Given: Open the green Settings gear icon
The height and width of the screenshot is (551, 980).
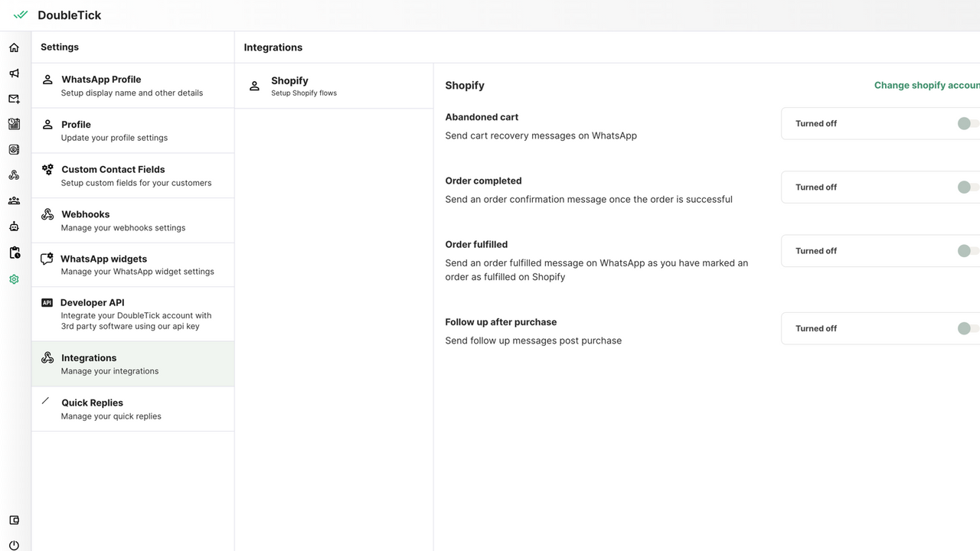Looking at the screenshot, I should coord(14,279).
